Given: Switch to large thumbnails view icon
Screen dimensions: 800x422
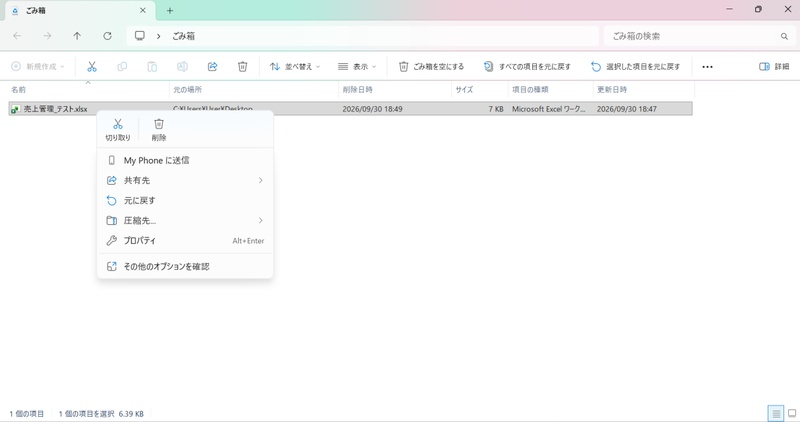Looking at the screenshot, I should click(x=792, y=413).
